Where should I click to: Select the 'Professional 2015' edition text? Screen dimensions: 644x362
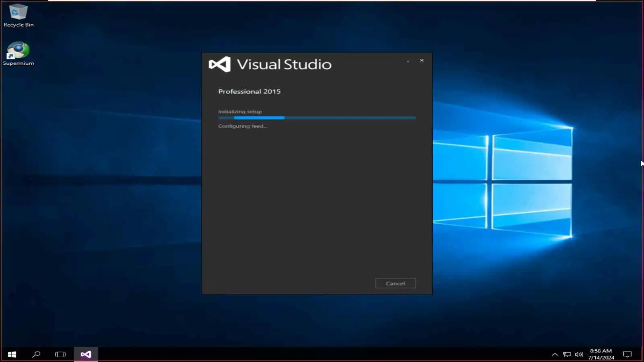coord(250,91)
